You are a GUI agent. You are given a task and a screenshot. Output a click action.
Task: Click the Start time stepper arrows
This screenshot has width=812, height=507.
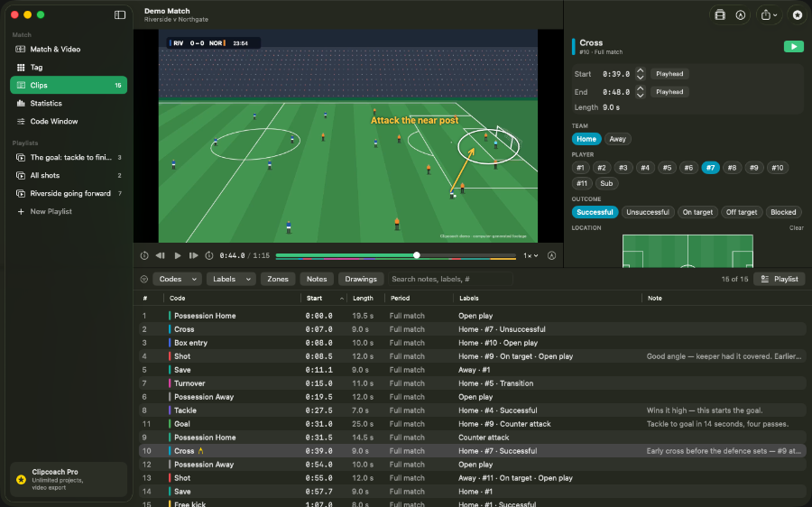point(640,74)
